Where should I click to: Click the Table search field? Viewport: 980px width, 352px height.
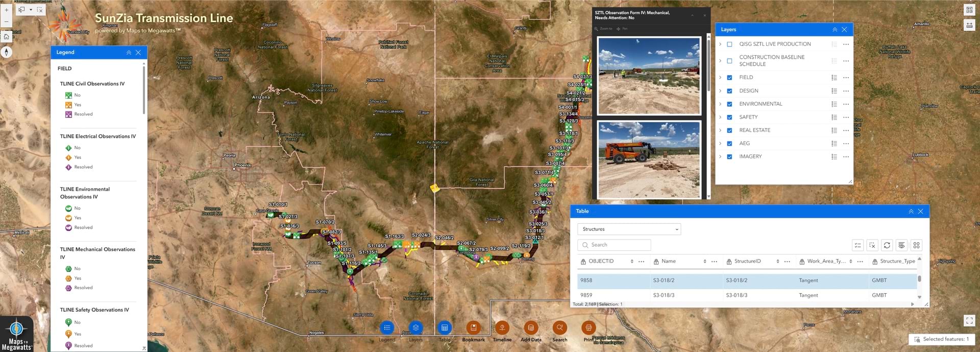pyautogui.click(x=614, y=245)
